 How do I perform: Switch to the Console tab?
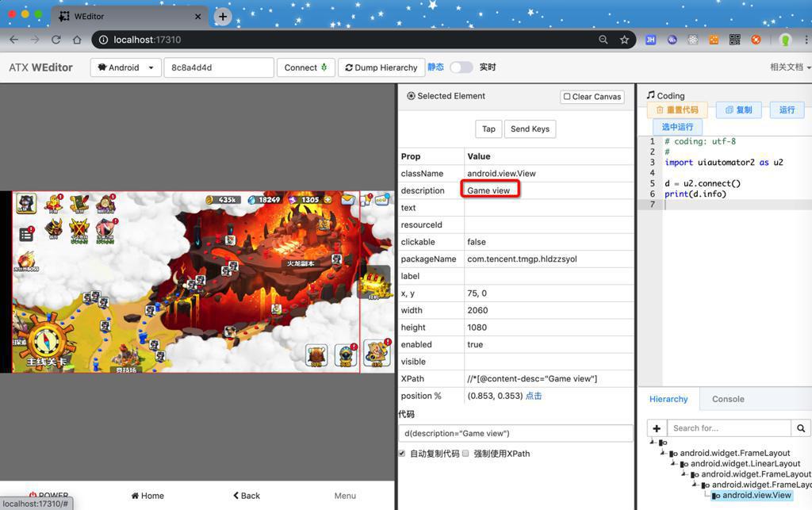728,399
